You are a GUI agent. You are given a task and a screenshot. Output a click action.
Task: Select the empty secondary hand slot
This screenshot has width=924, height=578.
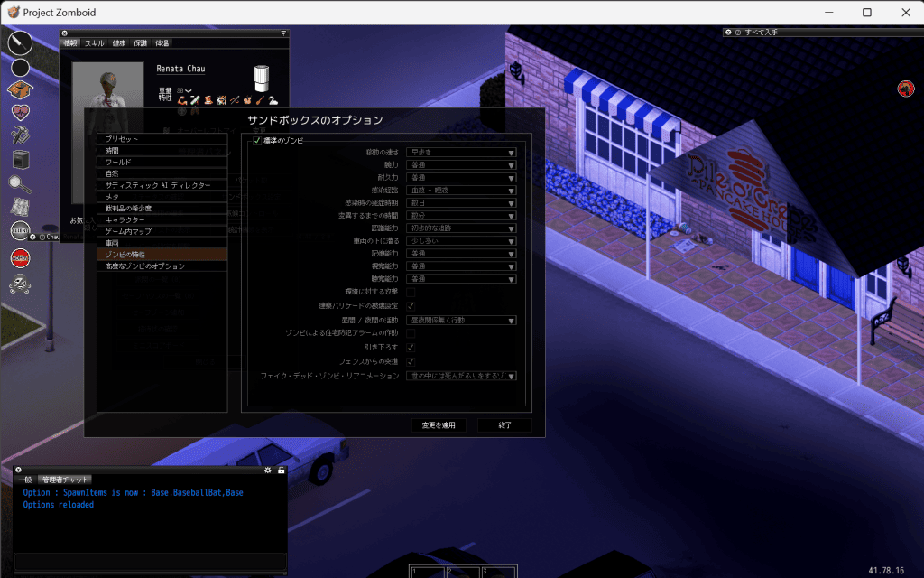click(20, 68)
